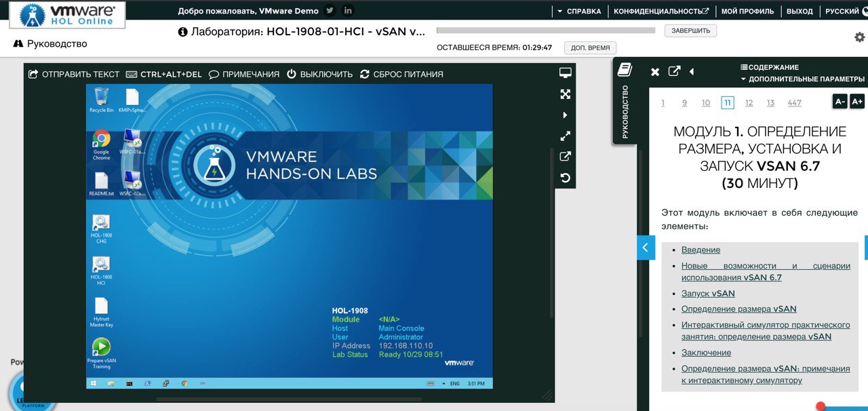
Task: Click Руководство label at top left
Action: (51, 44)
